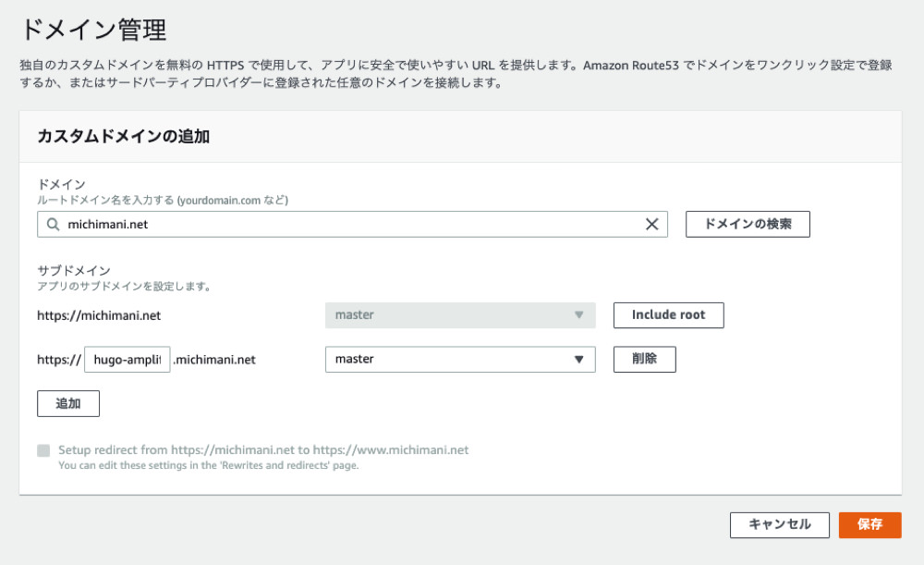Edit the hugo-amplif subdomain prefix field

point(127,360)
